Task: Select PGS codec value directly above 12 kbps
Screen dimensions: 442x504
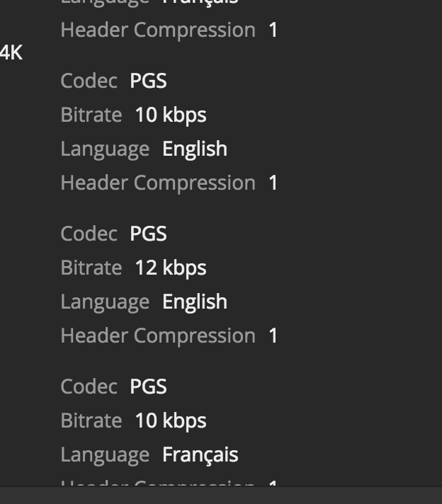Action: [x=148, y=234]
